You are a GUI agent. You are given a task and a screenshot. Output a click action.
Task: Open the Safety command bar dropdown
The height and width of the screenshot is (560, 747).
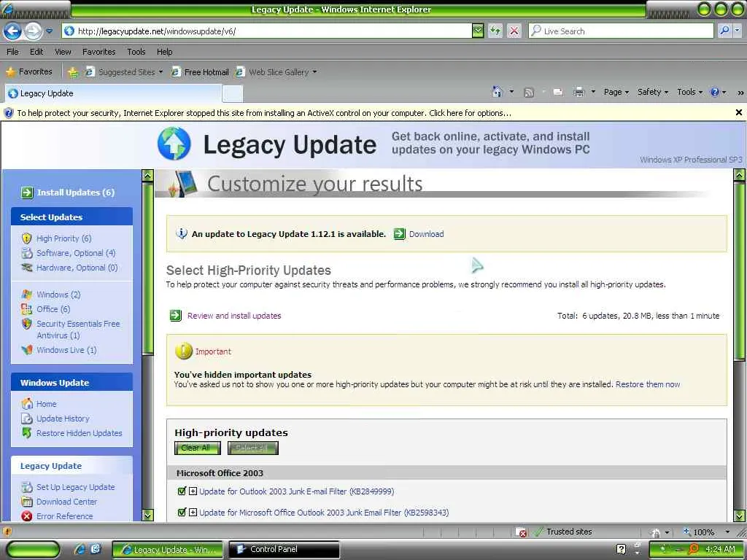(653, 92)
